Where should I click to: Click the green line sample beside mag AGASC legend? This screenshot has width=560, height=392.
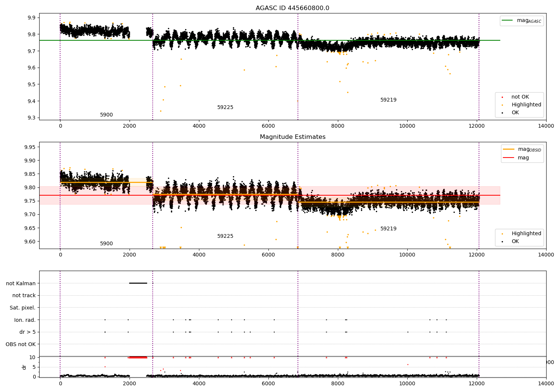pyautogui.click(x=508, y=21)
